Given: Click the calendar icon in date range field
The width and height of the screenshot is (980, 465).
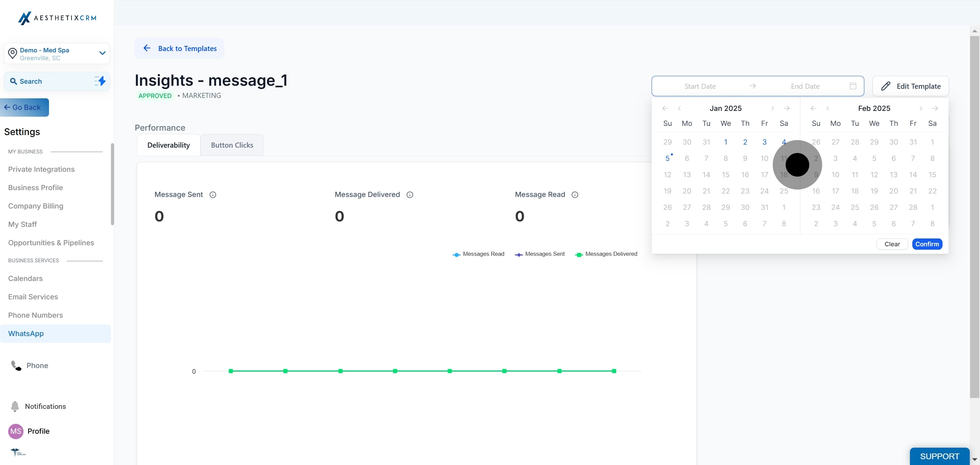Looking at the screenshot, I should click(x=853, y=86).
